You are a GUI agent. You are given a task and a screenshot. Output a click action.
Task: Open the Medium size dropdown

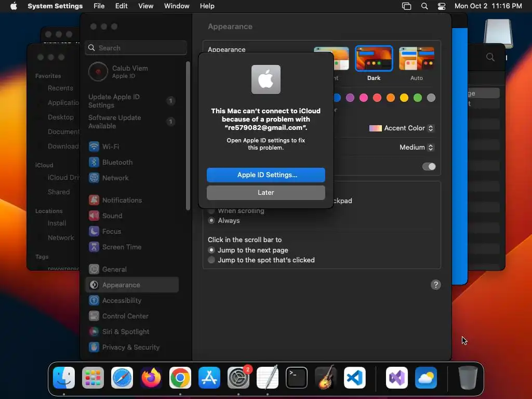pyautogui.click(x=417, y=147)
